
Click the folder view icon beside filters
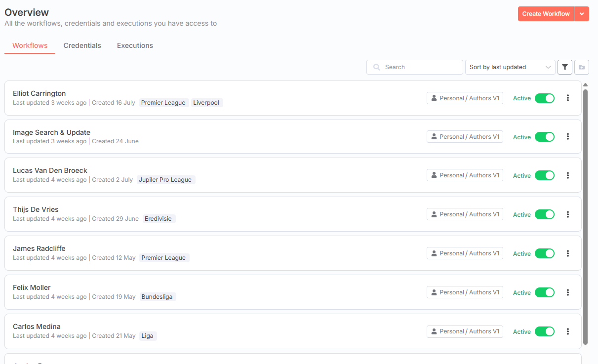coord(581,67)
